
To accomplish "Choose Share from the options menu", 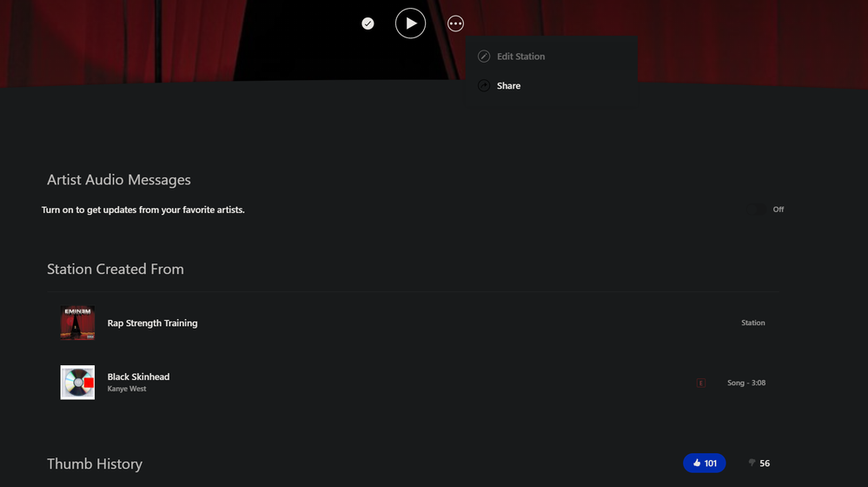I will click(x=508, y=86).
